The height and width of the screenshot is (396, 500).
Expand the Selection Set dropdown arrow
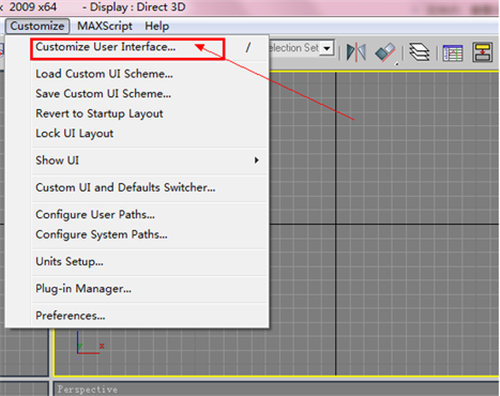pos(327,48)
